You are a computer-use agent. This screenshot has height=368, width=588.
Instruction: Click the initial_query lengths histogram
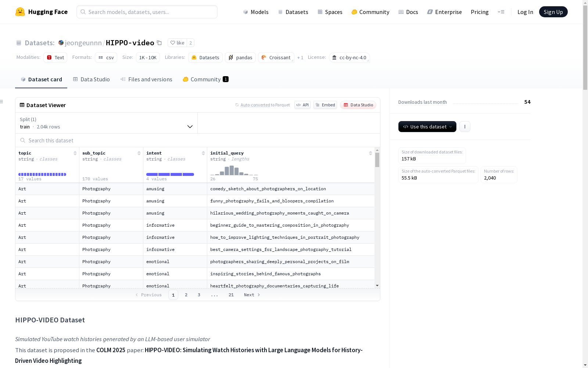pyautogui.click(x=234, y=170)
